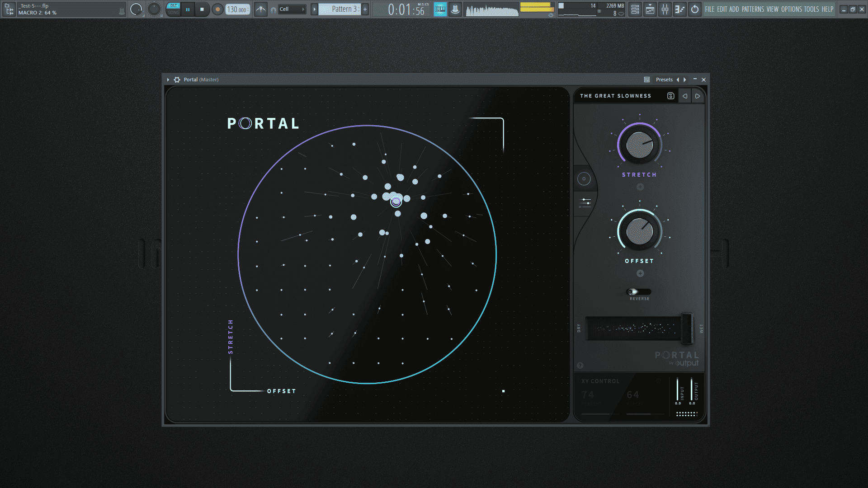868x488 pixels.
Task: Click the small white square in XY view
Action: point(503,391)
